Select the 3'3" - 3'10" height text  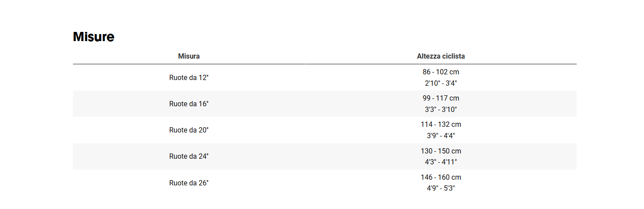point(441,109)
